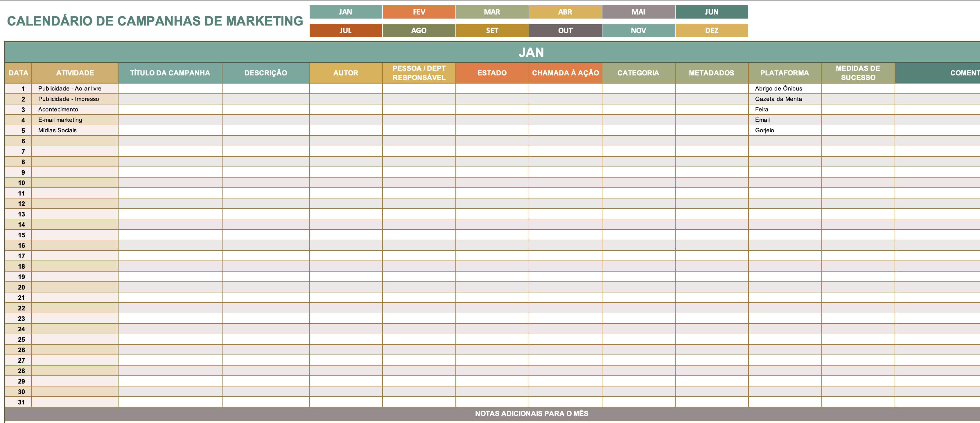The width and height of the screenshot is (980, 423).
Task: Open the FEV month button
Action: [419, 12]
